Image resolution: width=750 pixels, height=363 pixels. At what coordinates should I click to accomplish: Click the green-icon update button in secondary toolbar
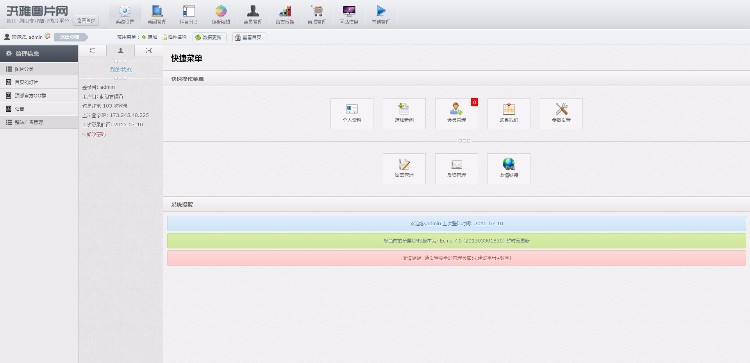(209, 37)
